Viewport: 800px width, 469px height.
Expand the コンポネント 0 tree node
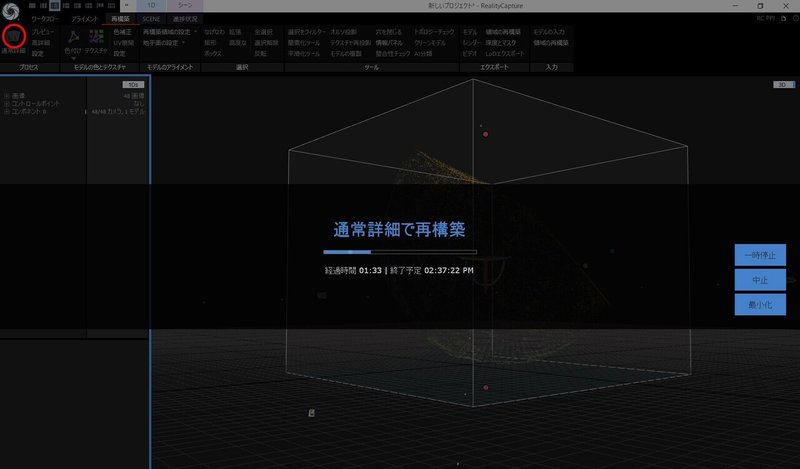tap(7, 111)
